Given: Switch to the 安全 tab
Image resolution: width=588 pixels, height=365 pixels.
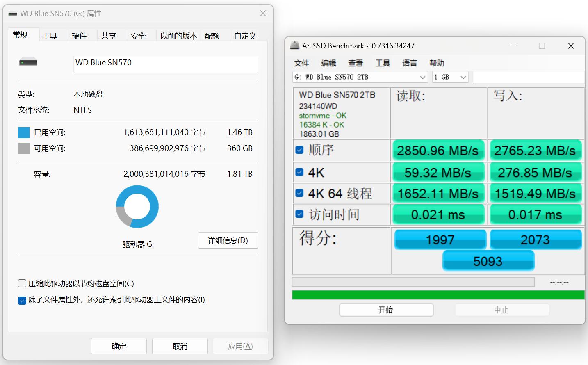Looking at the screenshot, I should click(x=138, y=36).
